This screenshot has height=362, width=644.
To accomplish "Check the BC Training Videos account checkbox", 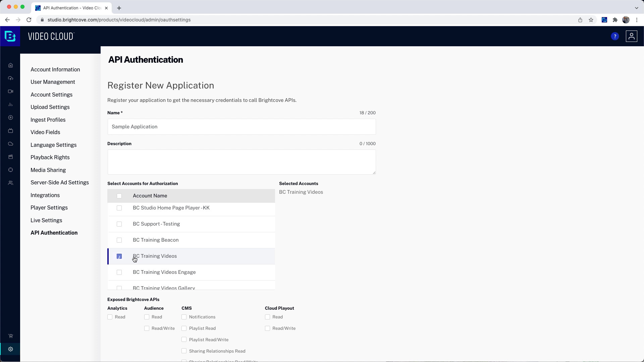I will pos(119,256).
